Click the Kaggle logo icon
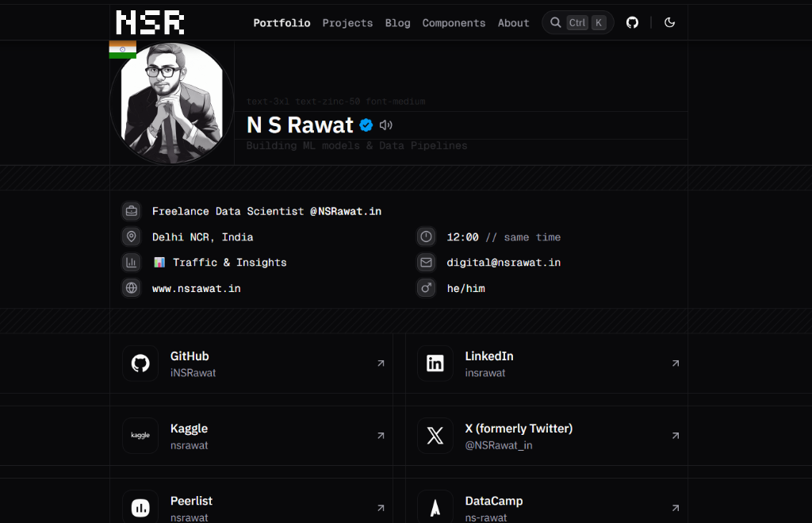This screenshot has width=812, height=523. tap(140, 436)
